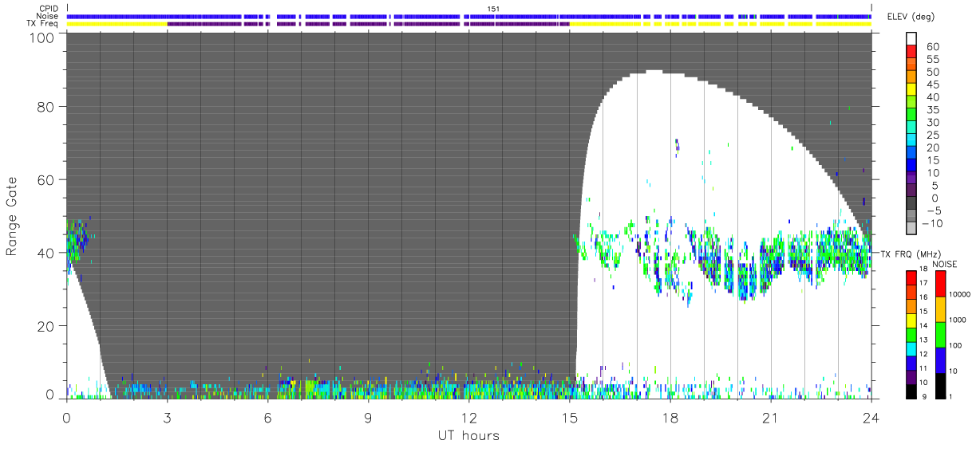Click the x-axis tick label '6'
980x452 pixels.
pos(267,417)
